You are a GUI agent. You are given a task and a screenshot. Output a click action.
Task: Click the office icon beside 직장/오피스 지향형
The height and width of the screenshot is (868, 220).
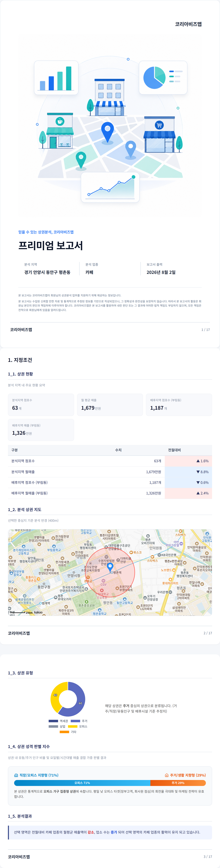[16, 775]
